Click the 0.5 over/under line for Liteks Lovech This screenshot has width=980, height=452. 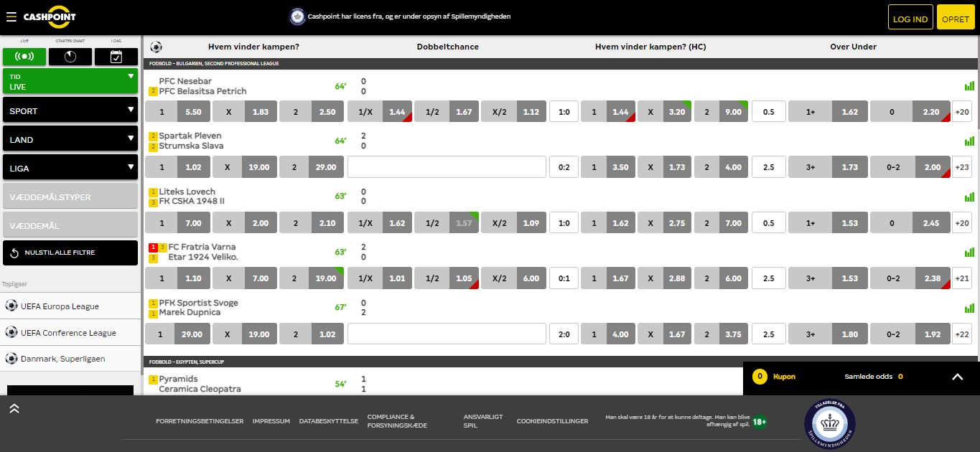[768, 223]
